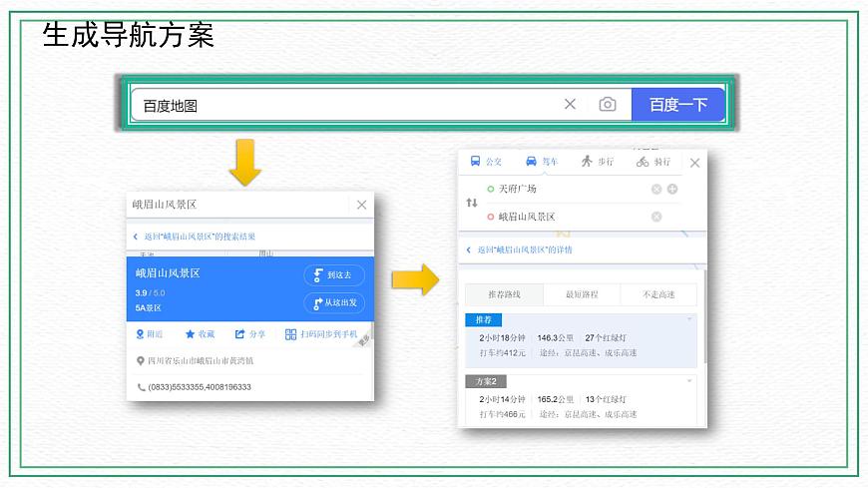Click the camera image-search icon
The image size is (868, 488).
tap(607, 104)
